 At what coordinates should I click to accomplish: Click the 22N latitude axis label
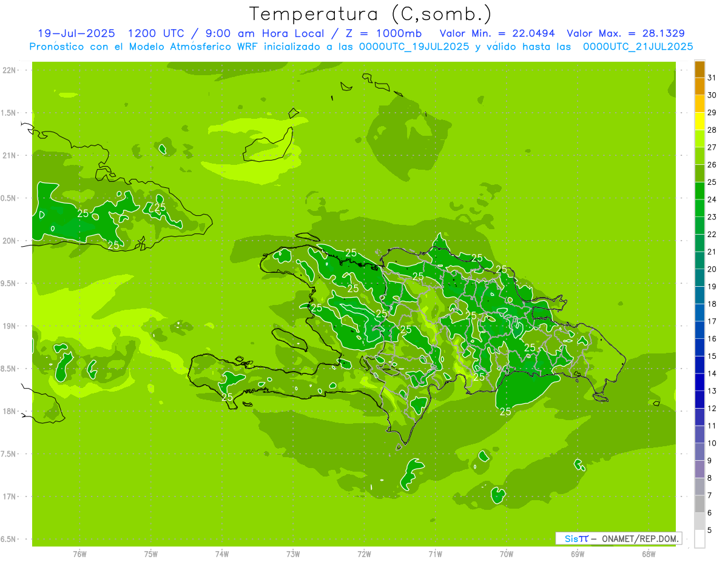click(x=8, y=70)
